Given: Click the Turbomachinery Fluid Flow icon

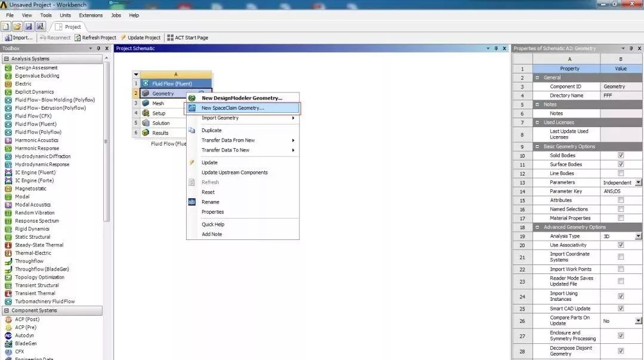Looking at the screenshot, I should click(x=8, y=301).
